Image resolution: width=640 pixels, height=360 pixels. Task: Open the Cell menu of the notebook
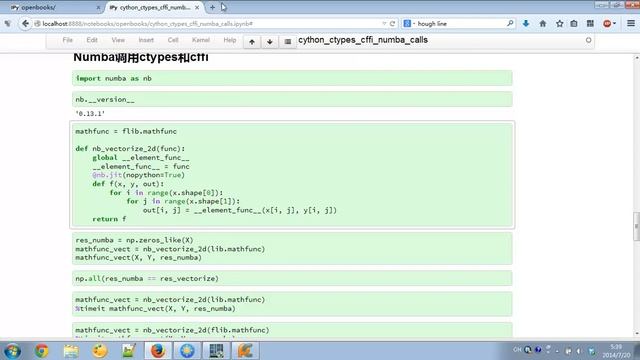tap(173, 40)
